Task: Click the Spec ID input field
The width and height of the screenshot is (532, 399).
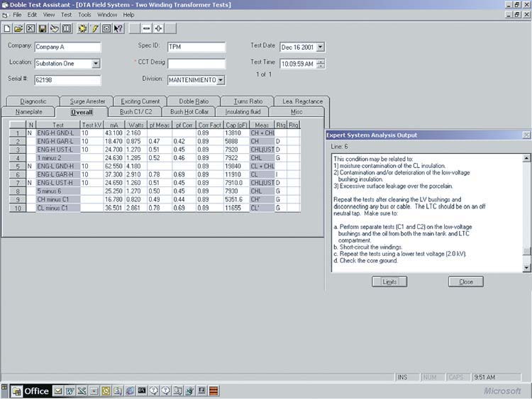Action: 196,47
